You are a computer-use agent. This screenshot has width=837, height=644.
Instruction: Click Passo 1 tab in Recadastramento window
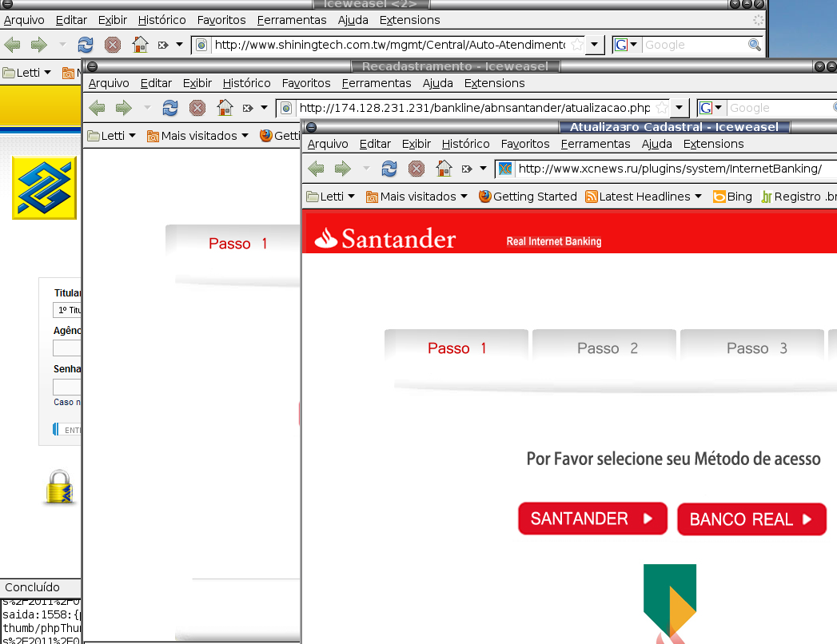[x=233, y=244]
